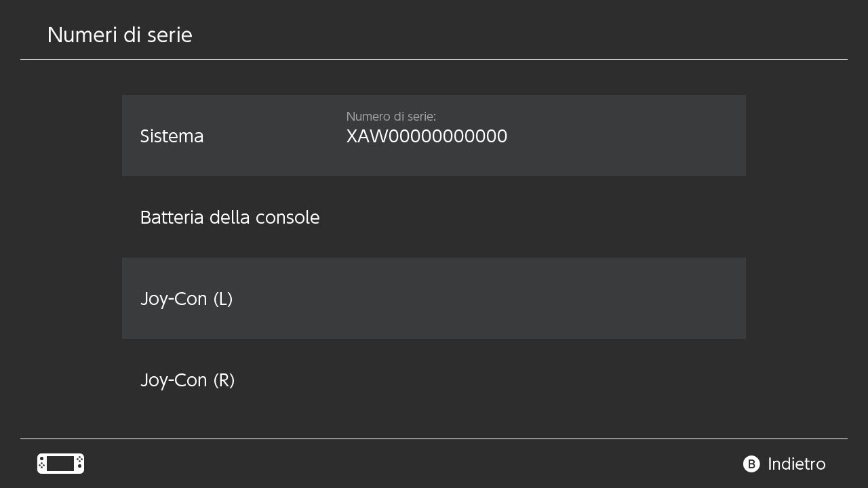Click the "(L)" suffix of Joy-Con row

pos(222,299)
